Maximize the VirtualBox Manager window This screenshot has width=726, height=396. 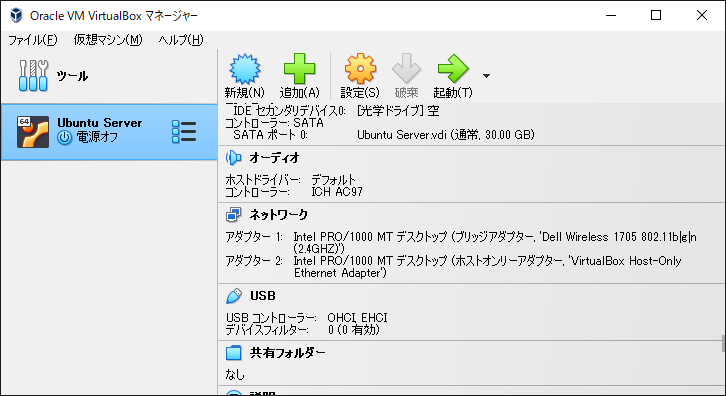point(656,15)
